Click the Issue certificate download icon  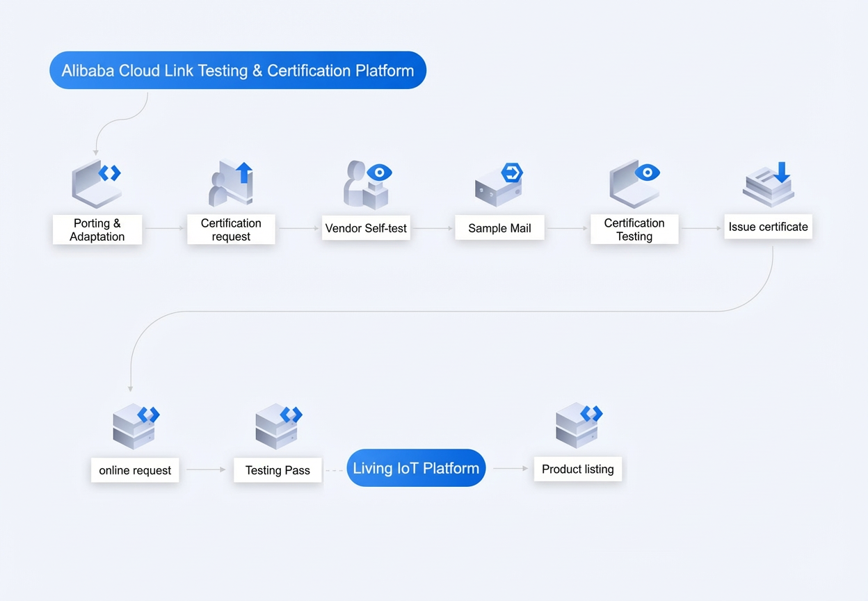[769, 184]
